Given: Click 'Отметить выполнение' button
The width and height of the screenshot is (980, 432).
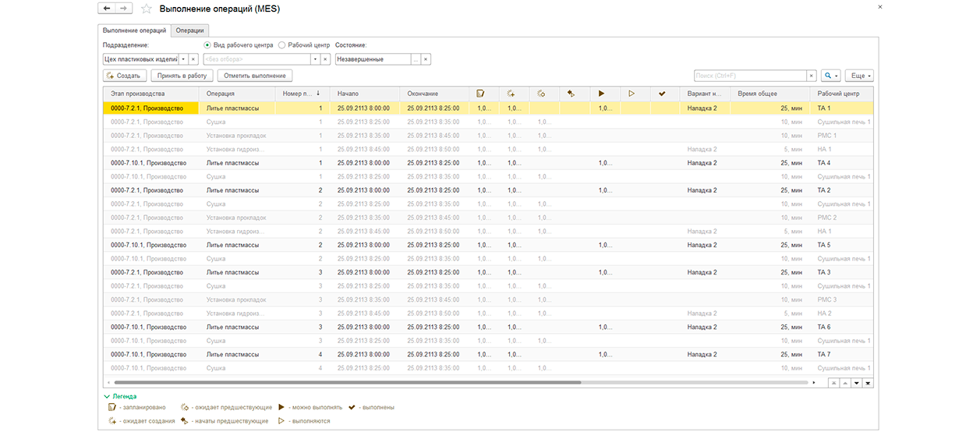Looking at the screenshot, I should (x=255, y=76).
